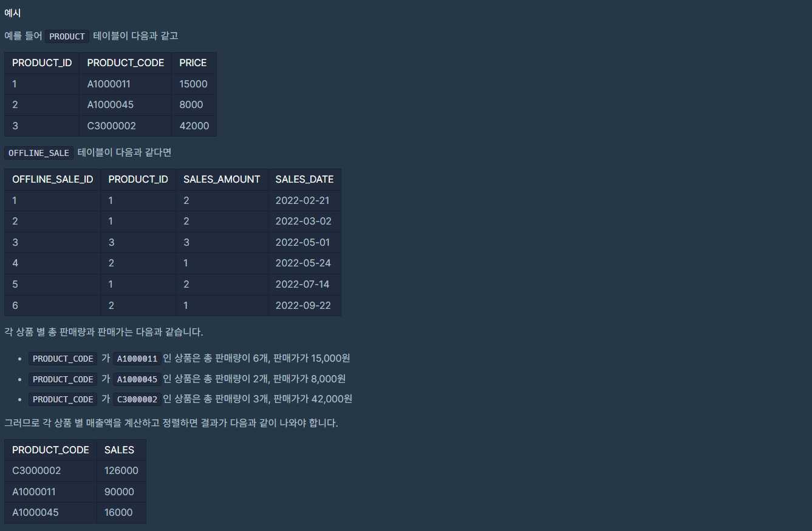Click the 2022-07-14 date cell
The image size is (812, 531).
[x=302, y=285]
